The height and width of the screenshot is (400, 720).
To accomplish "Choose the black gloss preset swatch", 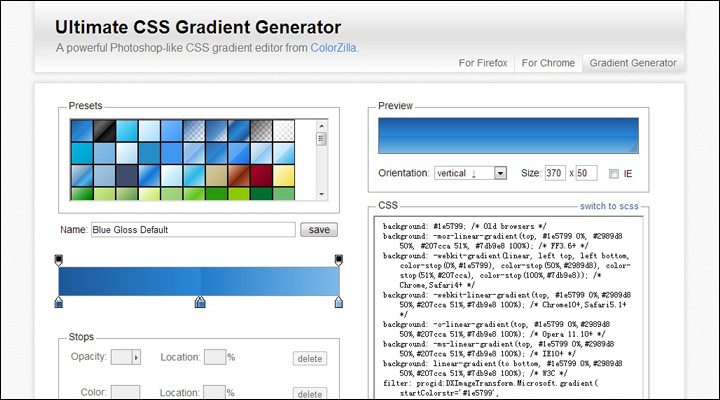I will tap(104, 131).
